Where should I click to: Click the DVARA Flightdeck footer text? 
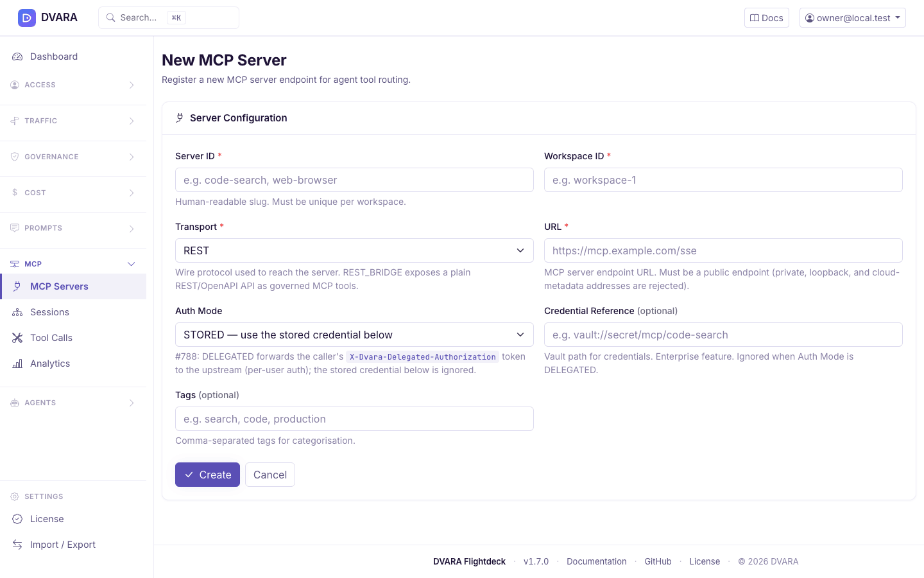click(469, 561)
